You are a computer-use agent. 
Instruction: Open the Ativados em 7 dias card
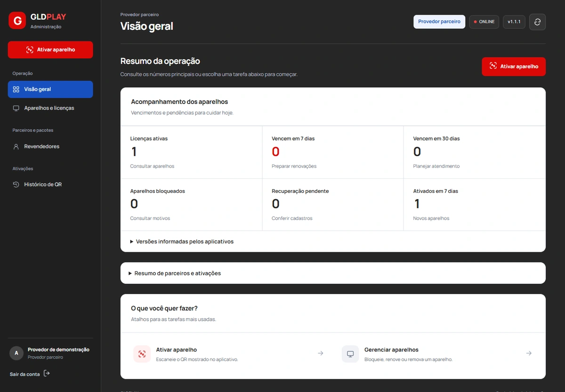475,205
